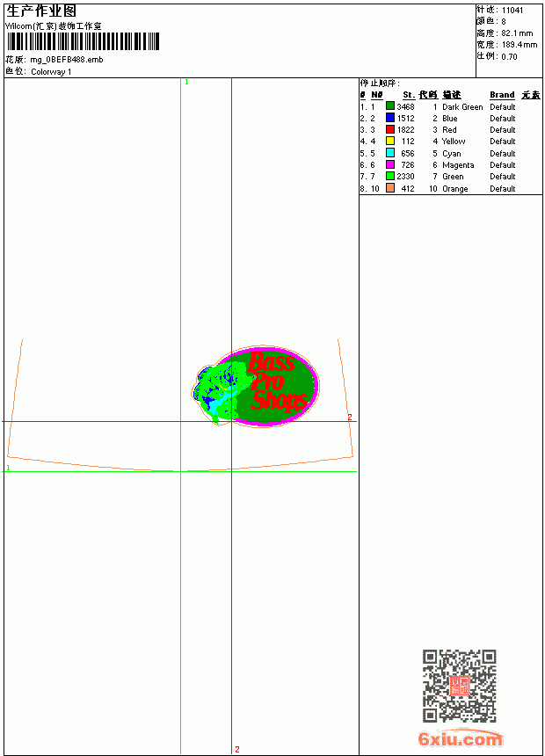Select the Wilcom studio name line
This screenshot has height=756, width=545.
click(54, 26)
